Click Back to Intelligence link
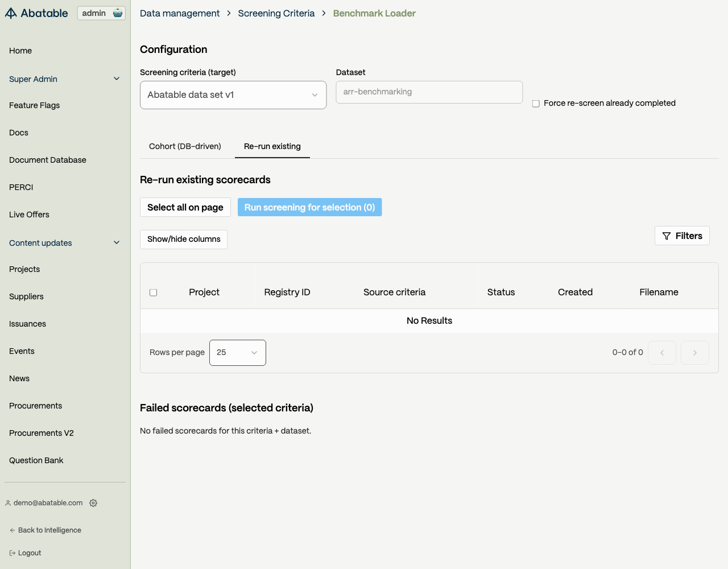 [45, 530]
